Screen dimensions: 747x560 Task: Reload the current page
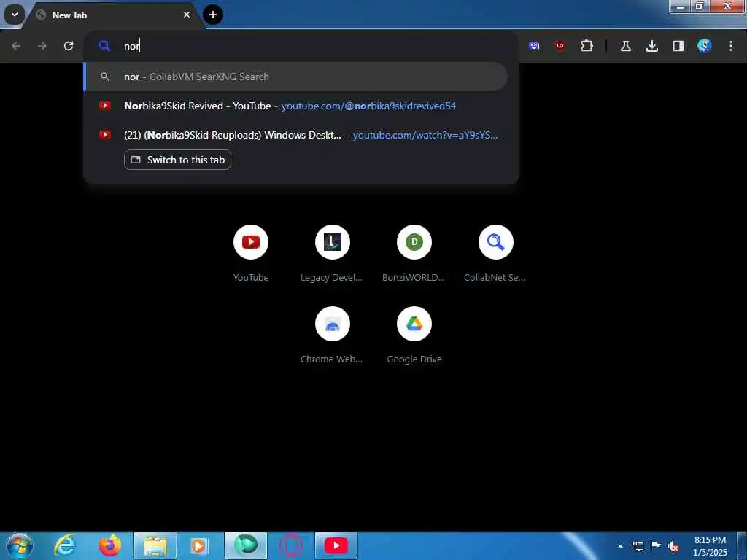69,46
